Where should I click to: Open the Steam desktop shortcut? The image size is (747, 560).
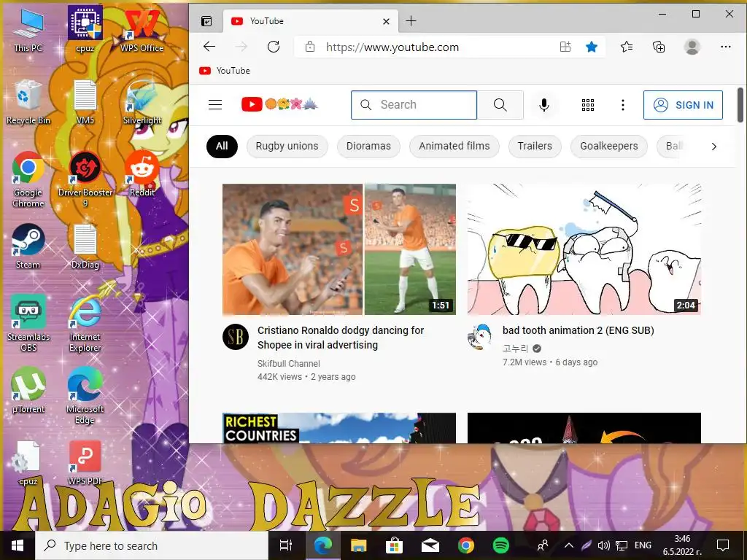[x=28, y=246]
